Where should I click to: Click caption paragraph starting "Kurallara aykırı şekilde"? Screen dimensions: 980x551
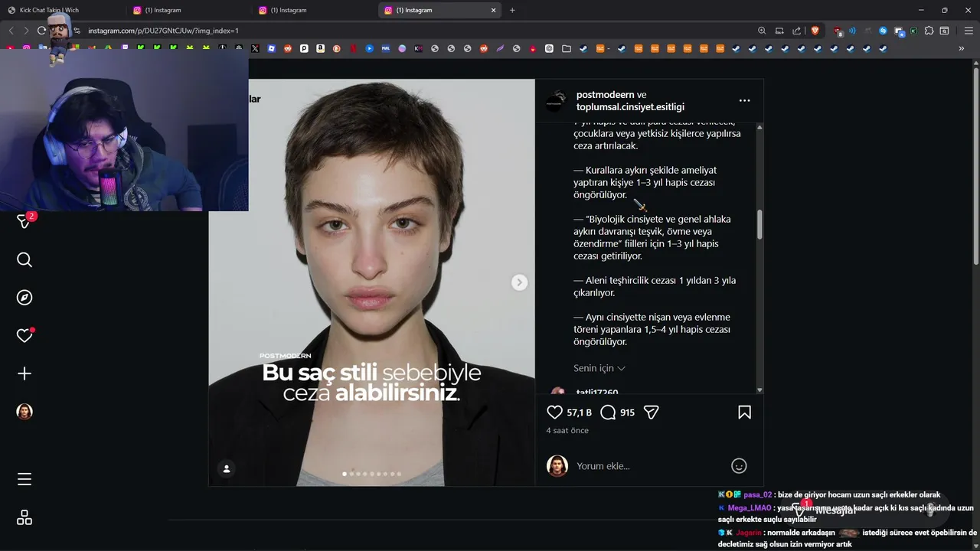tap(645, 182)
